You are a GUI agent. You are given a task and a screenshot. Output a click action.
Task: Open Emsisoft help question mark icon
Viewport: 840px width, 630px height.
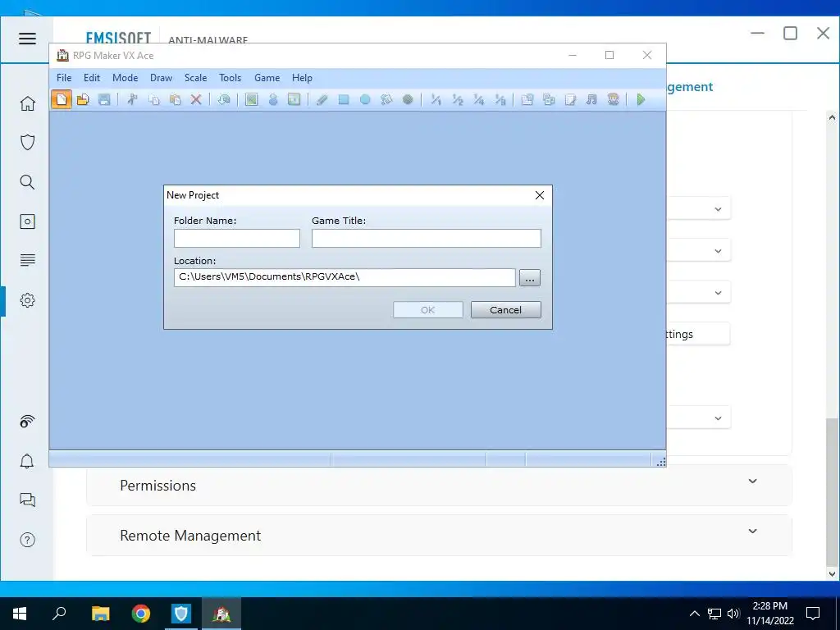27,540
